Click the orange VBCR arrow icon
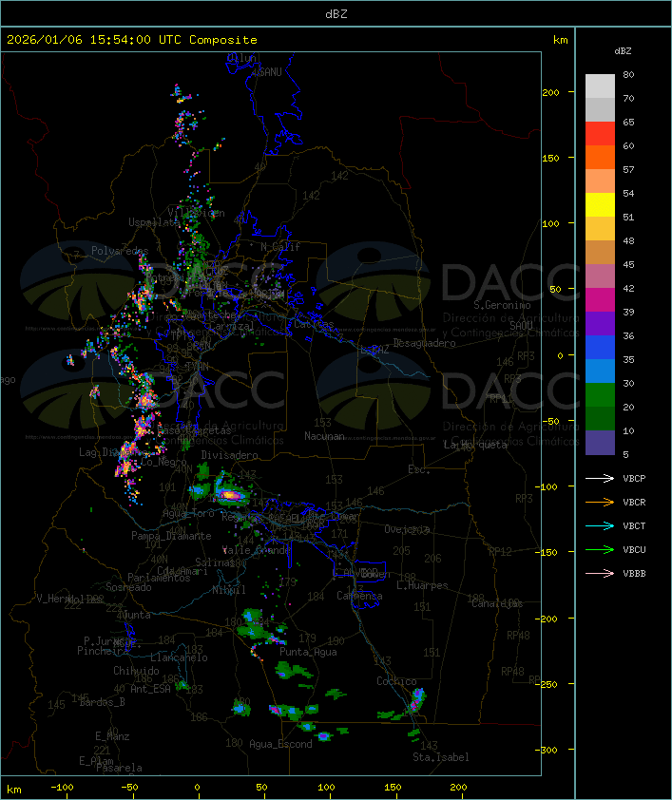 point(601,503)
